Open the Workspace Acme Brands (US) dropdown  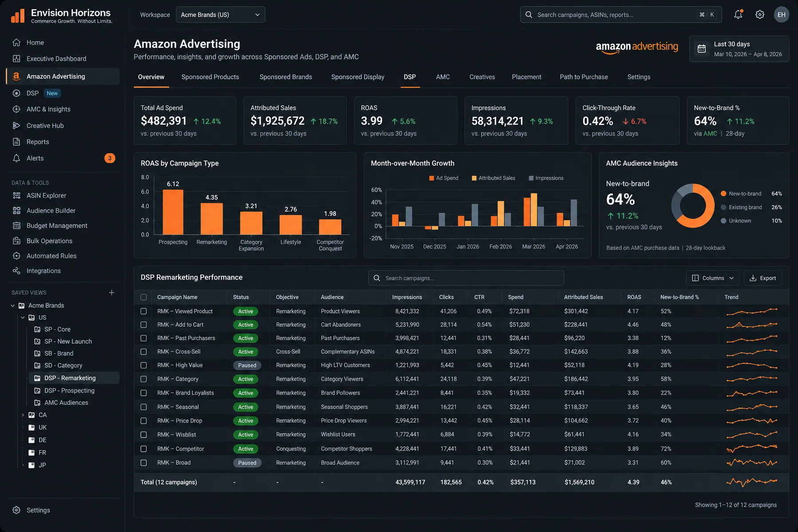click(x=220, y=15)
